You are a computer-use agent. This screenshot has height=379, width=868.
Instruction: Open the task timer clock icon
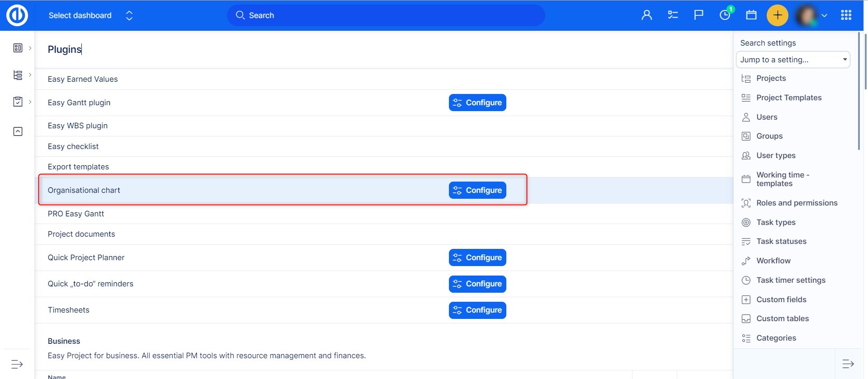click(725, 15)
